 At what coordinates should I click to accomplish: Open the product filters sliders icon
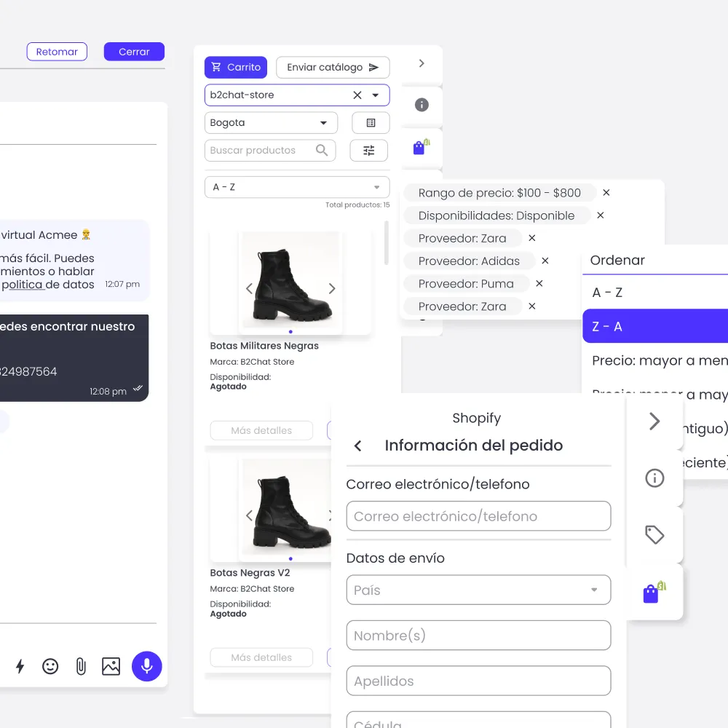369,150
